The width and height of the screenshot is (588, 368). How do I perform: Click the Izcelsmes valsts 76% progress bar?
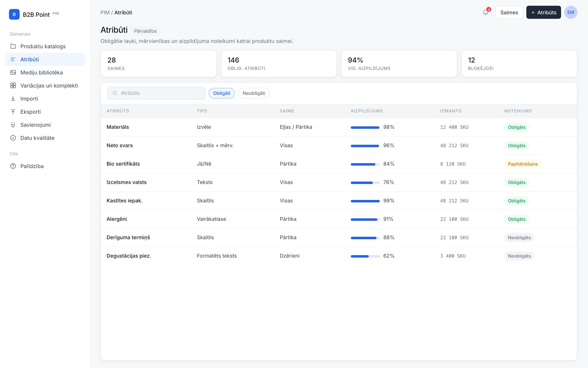(x=365, y=183)
